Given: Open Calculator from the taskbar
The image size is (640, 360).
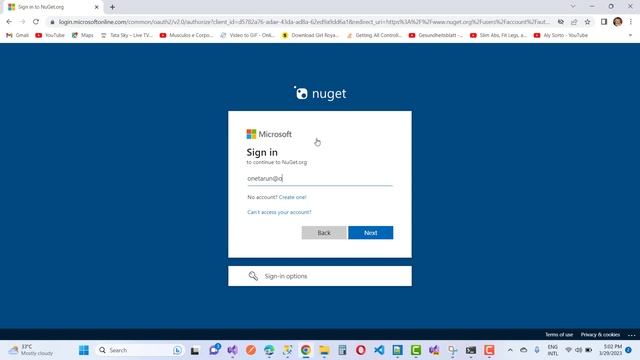Looking at the screenshot, I should pos(342,350).
